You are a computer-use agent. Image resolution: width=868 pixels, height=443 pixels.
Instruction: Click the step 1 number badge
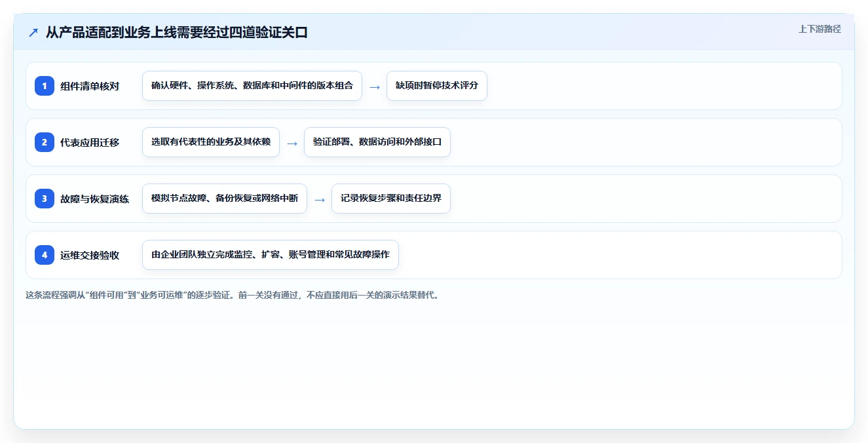pos(45,86)
